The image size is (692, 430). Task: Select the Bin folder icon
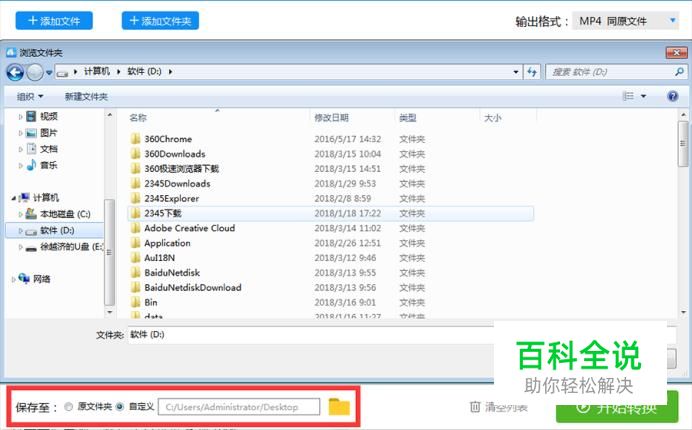[135, 302]
